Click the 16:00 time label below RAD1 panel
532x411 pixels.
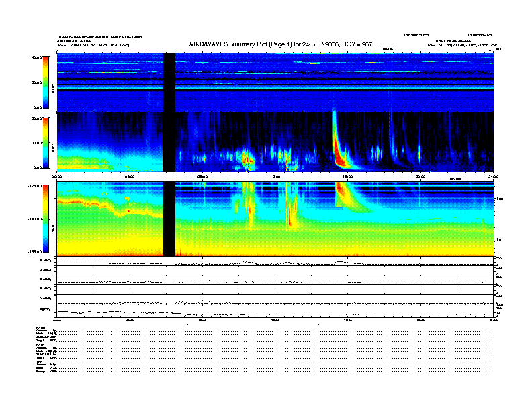348,177
